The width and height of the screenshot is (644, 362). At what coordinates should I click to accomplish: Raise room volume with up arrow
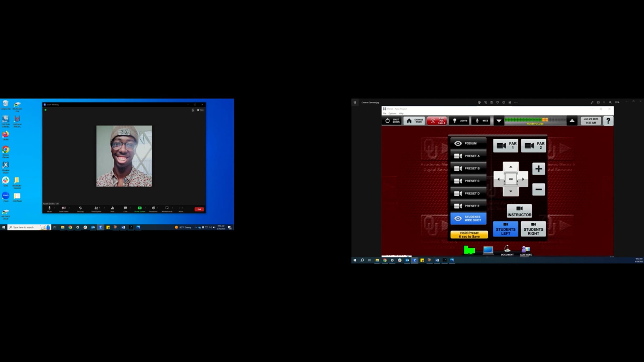tap(572, 121)
